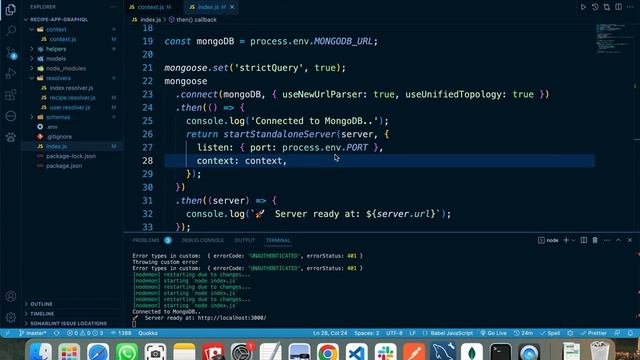This screenshot has width=640, height=360.
Task: Collapse the context folder in the explorer
Action: 56,29
